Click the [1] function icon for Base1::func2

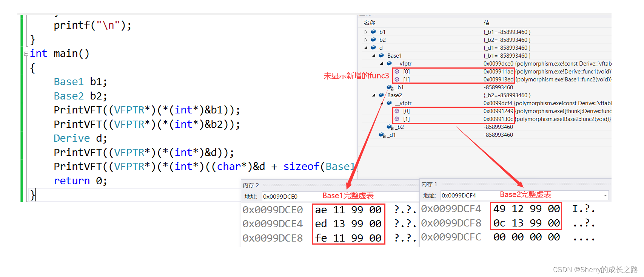397,80
